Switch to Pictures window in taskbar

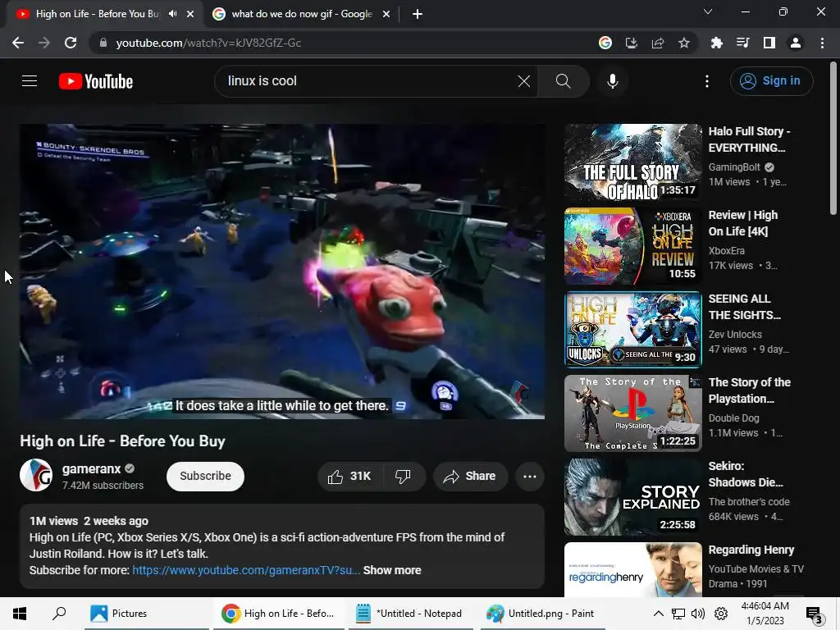147,614
